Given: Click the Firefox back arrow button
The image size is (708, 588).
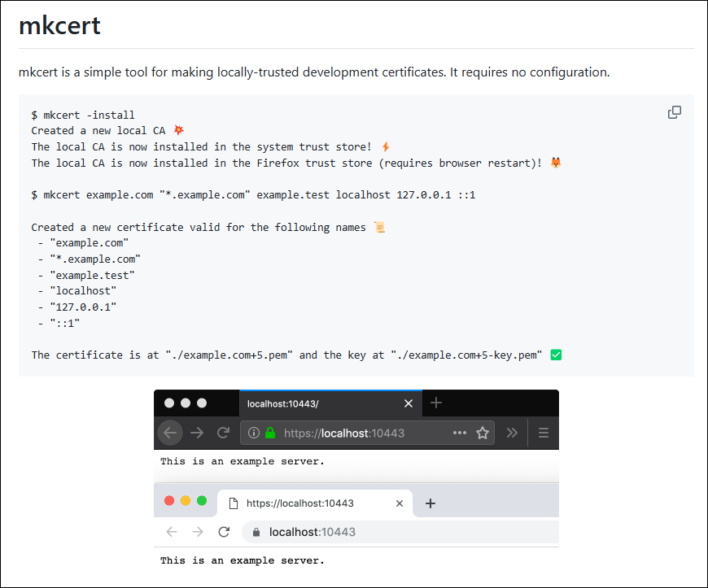Looking at the screenshot, I should pyautogui.click(x=170, y=433).
